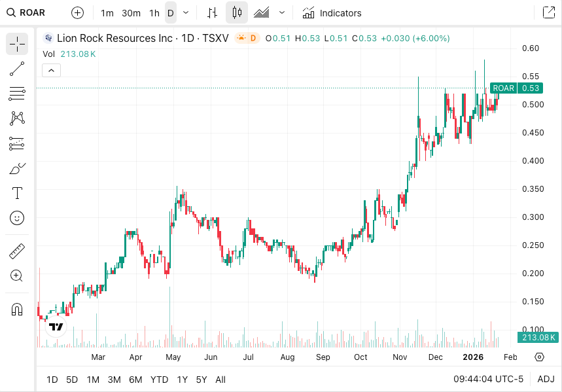Set range to 1Y
The height and width of the screenshot is (392, 562).
tap(183, 380)
